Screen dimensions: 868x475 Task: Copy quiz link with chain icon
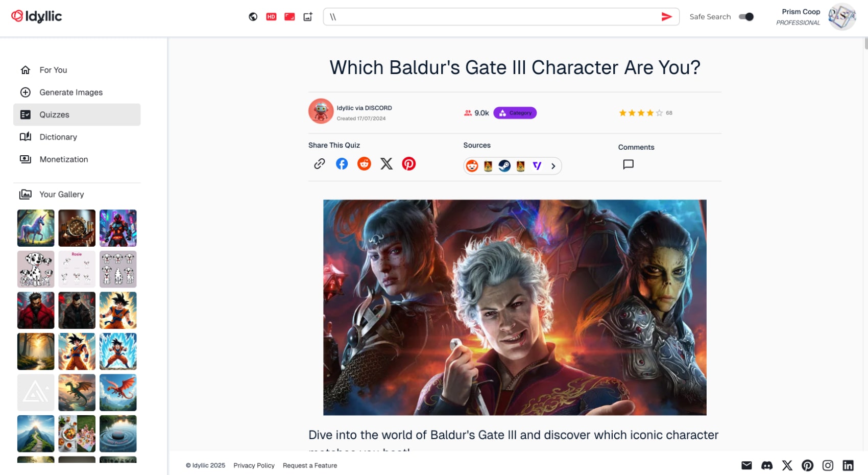point(320,163)
